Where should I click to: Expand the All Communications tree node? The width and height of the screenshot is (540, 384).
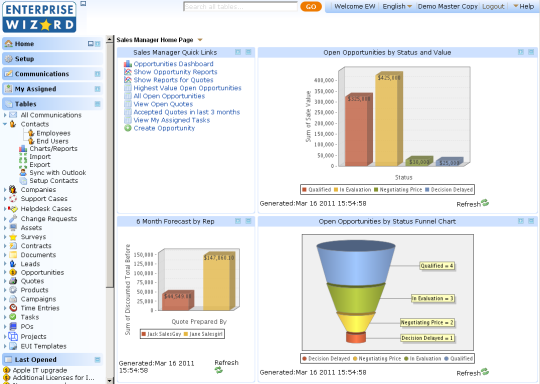pos(5,115)
